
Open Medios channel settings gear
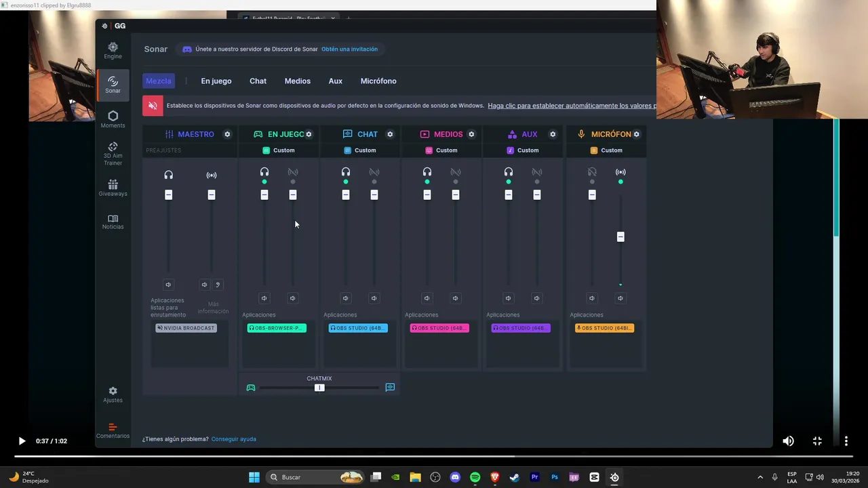(x=471, y=134)
